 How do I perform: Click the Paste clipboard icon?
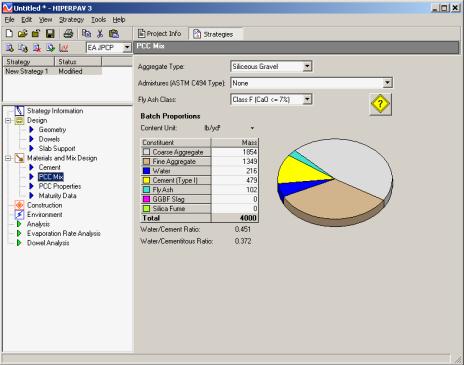[114, 33]
